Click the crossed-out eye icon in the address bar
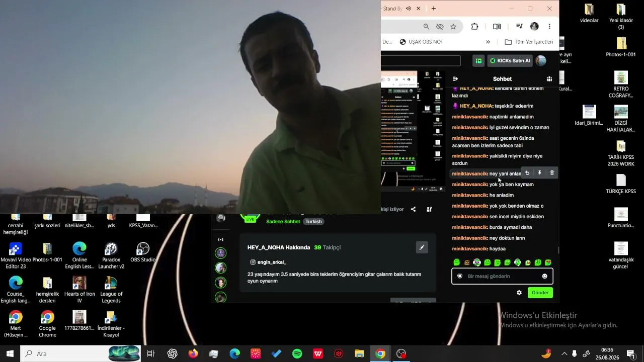This screenshot has height=362, width=644. pyautogui.click(x=440, y=27)
